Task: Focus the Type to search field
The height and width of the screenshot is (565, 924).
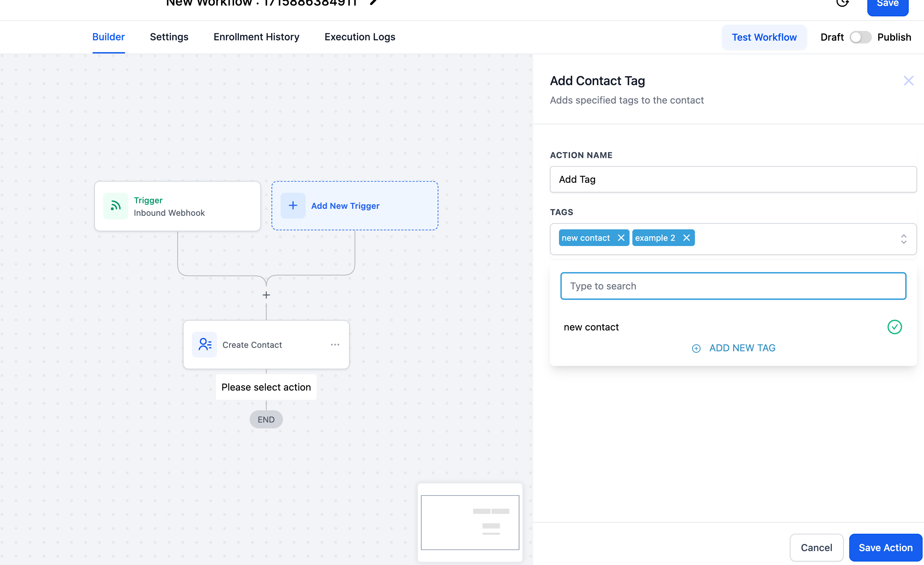Action: click(x=733, y=286)
